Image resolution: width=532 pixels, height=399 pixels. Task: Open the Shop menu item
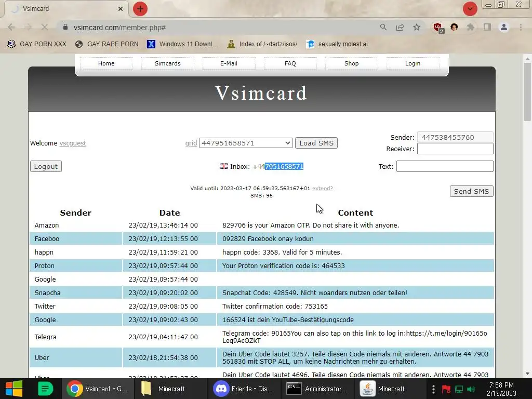pyautogui.click(x=352, y=63)
